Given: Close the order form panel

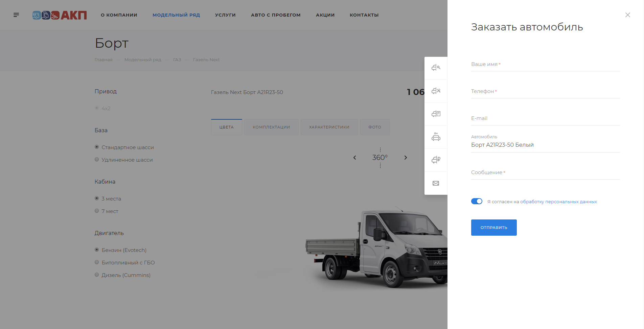Looking at the screenshot, I should point(628,15).
